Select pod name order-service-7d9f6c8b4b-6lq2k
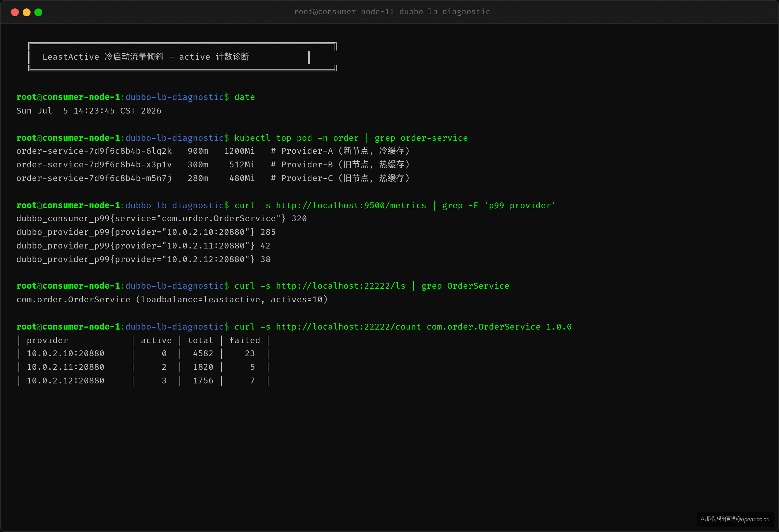Viewport: 779px width, 532px height. coord(94,151)
